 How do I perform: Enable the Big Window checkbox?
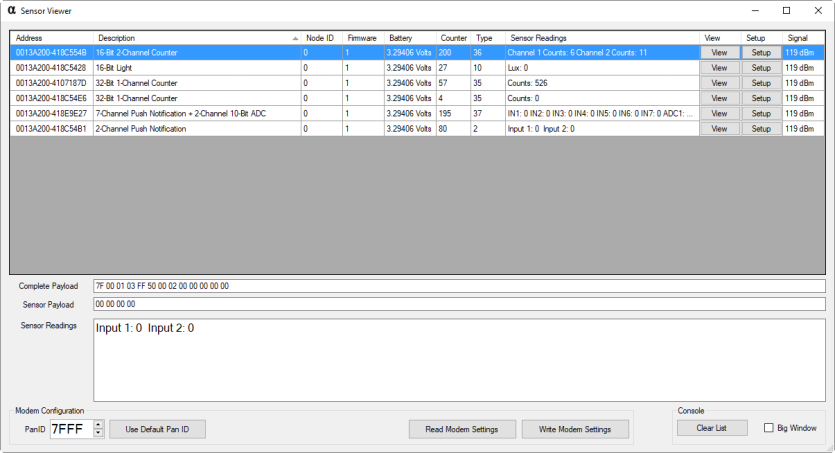[769, 428]
